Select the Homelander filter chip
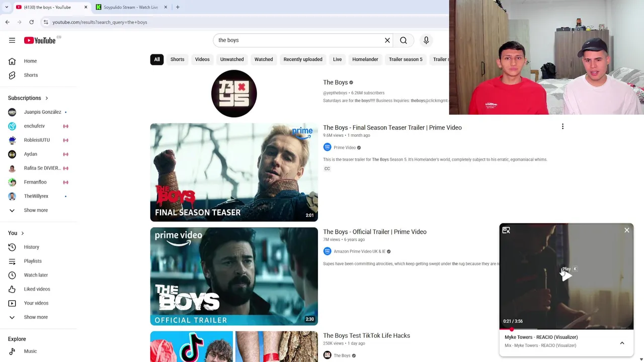Viewport: 644px width, 362px height. coord(365,59)
